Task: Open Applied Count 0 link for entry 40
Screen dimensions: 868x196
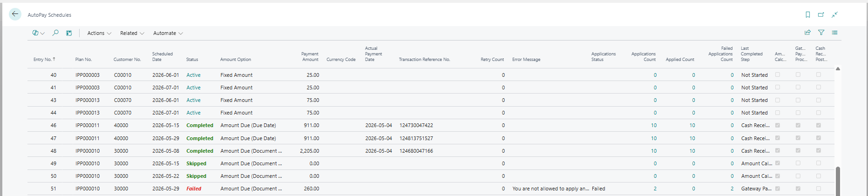Action: (x=693, y=75)
